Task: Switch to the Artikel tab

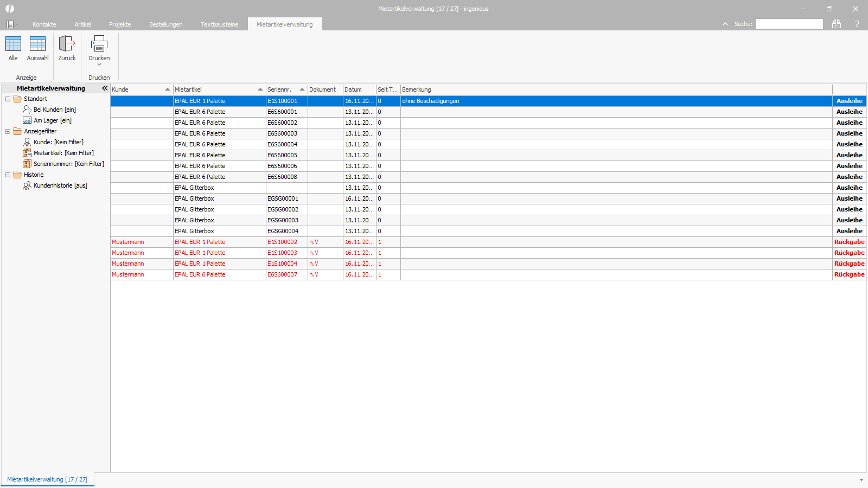Action: 82,24
